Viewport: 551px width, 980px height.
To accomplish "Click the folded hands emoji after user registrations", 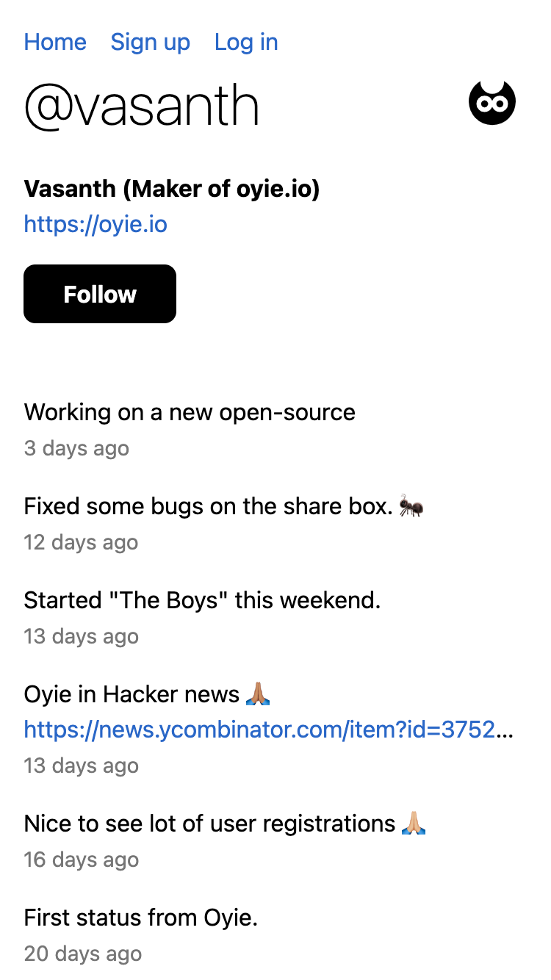I will pos(414,824).
